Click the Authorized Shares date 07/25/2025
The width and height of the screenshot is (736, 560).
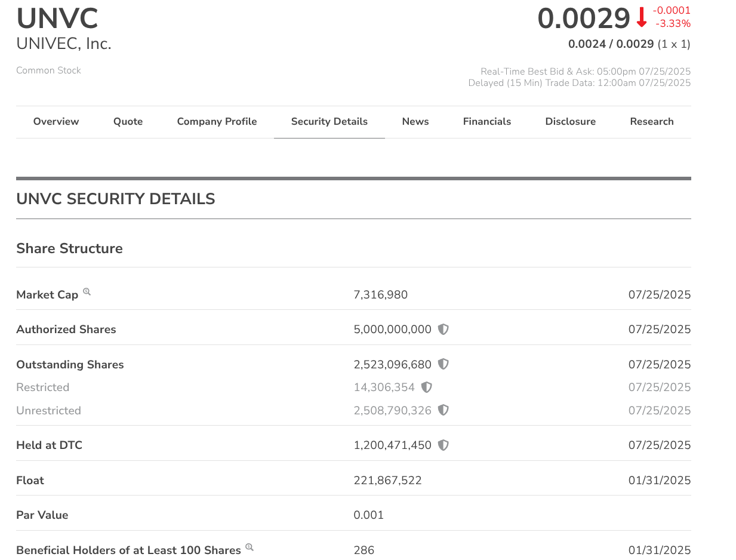[660, 330]
